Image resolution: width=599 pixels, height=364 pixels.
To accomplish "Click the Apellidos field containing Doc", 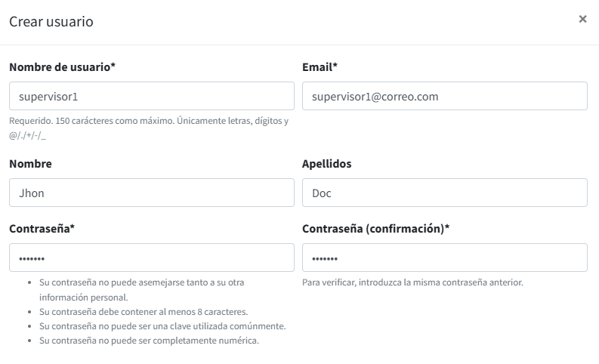I will 444,193.
